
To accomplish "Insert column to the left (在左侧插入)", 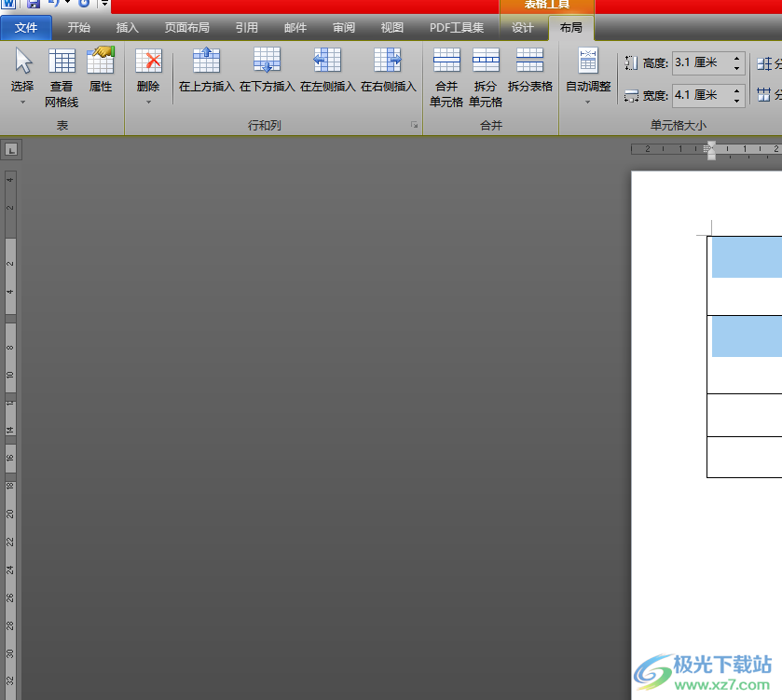I will click(x=328, y=70).
